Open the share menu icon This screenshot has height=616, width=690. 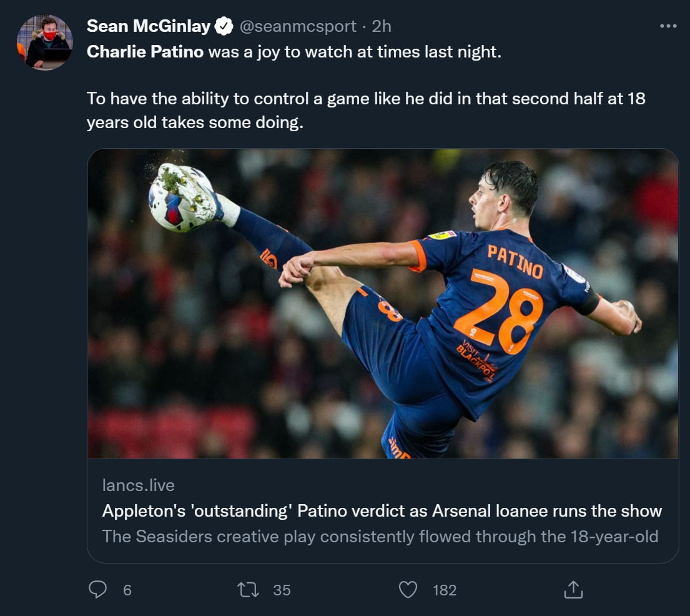(x=573, y=590)
